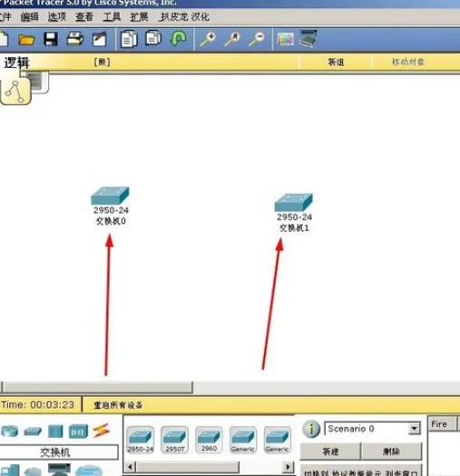
Task: Click the open folder icon
Action: (26, 40)
